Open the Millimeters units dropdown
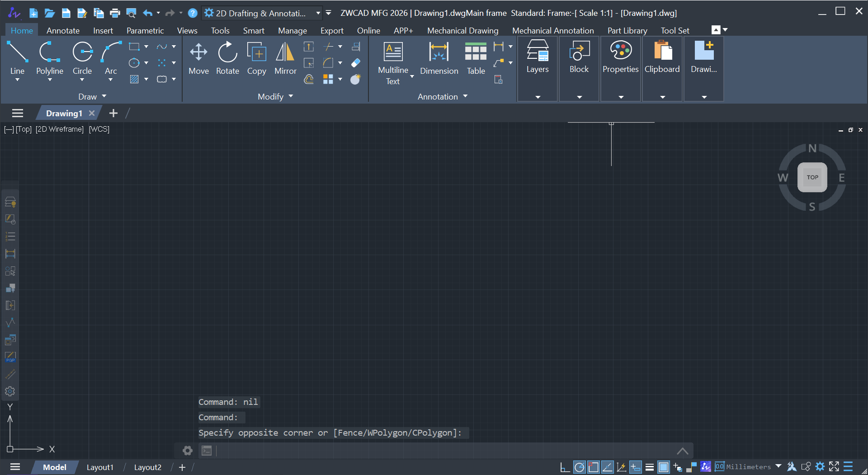868x475 pixels. point(778,466)
